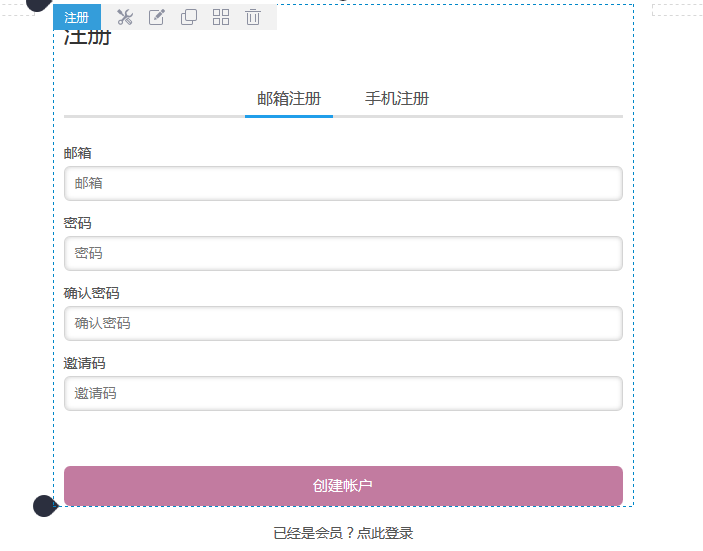Click the 已经是会员？点此登录 link
This screenshot has width=703, height=551.
pos(343,533)
